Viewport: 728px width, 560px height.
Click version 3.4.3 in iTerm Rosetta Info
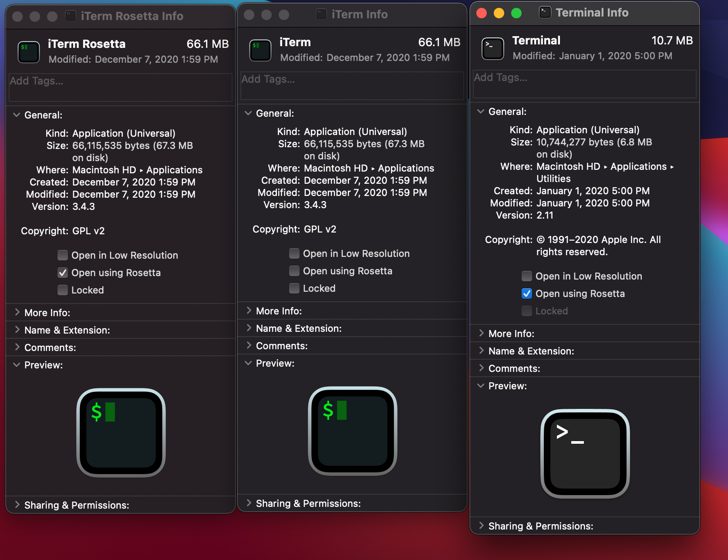coord(84,206)
